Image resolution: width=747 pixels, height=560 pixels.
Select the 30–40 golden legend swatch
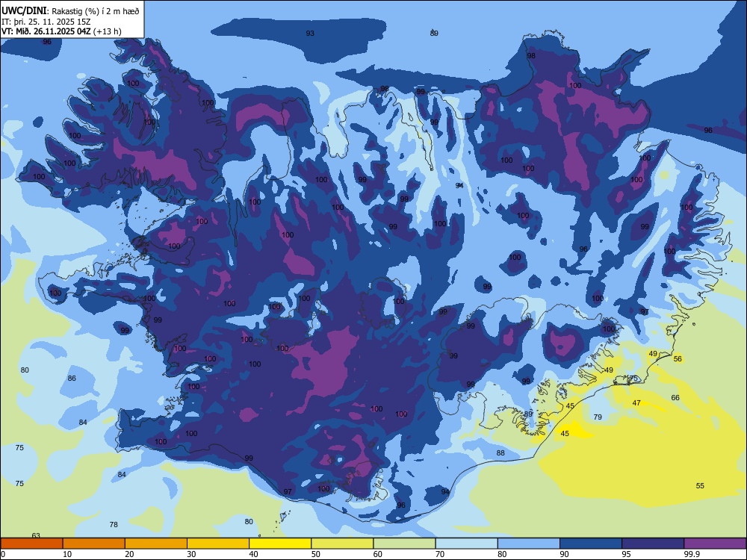218,544
